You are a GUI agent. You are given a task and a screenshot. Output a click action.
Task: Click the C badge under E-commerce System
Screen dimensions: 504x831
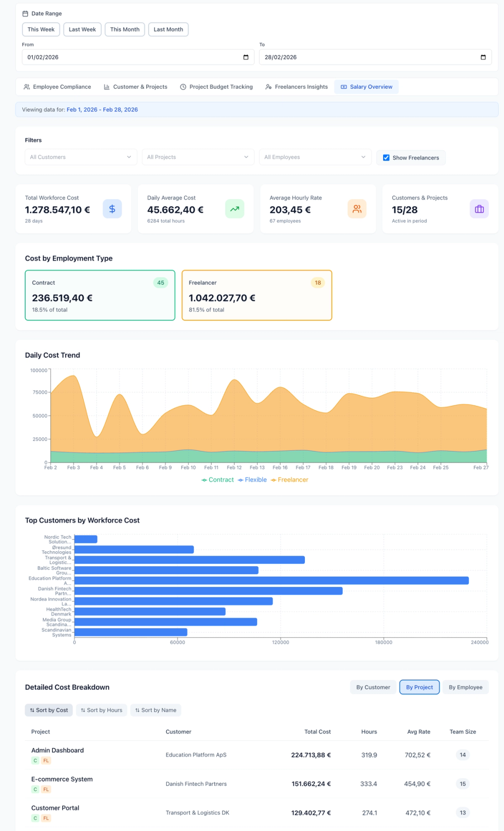pyautogui.click(x=35, y=789)
